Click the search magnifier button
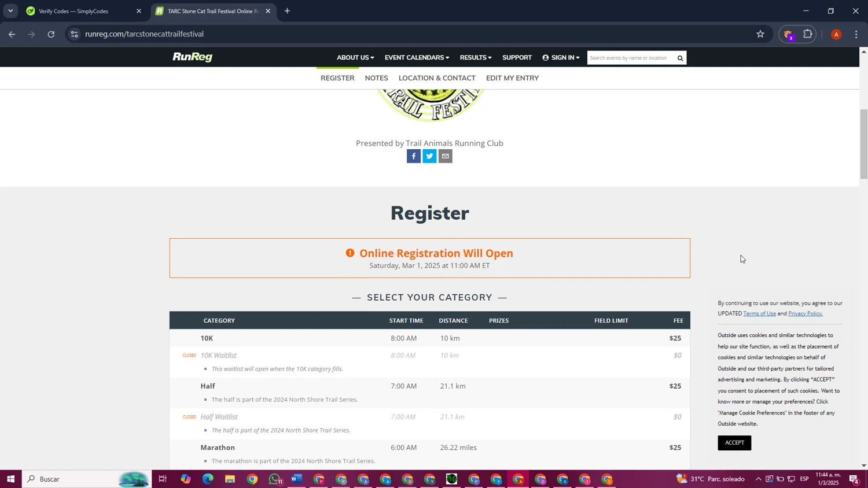 (681, 58)
